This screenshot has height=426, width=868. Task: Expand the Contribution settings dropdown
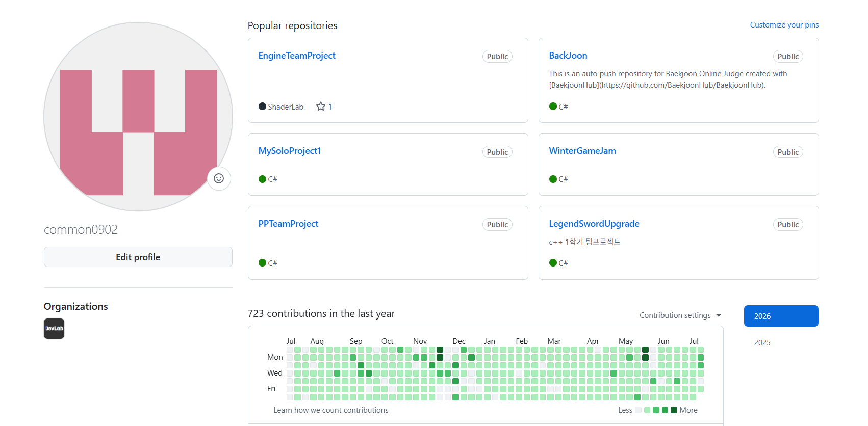tap(680, 315)
